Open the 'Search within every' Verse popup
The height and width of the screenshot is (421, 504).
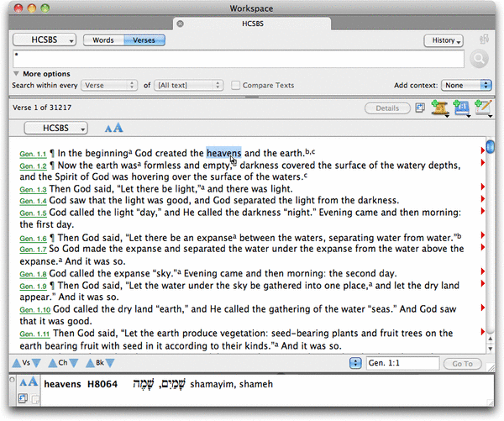click(109, 85)
